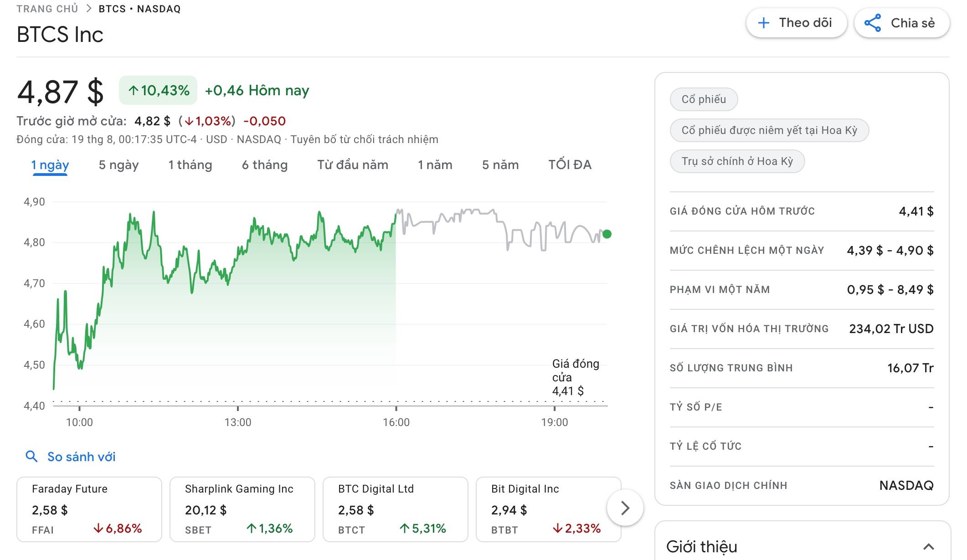The image size is (967, 560).
Task: Click the +0,46 Hôm nay text
Action: click(x=257, y=90)
